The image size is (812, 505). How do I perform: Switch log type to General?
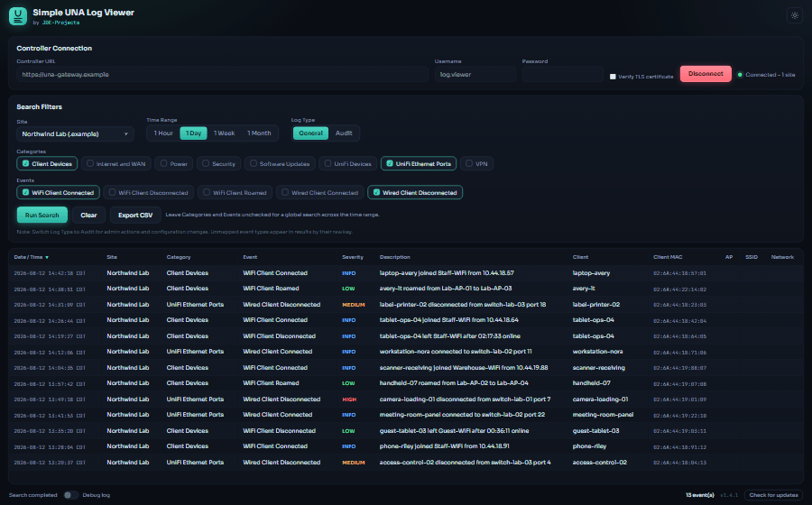(x=310, y=133)
